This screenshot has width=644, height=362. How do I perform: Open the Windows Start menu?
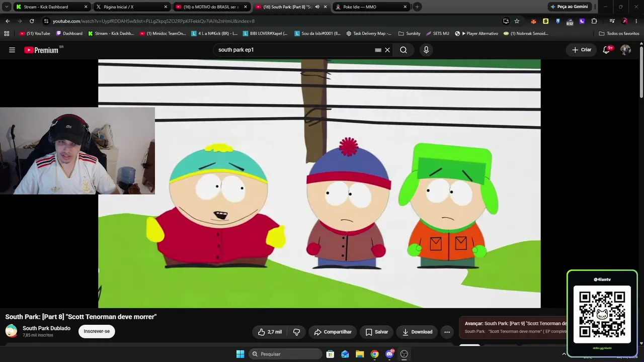tap(240, 354)
